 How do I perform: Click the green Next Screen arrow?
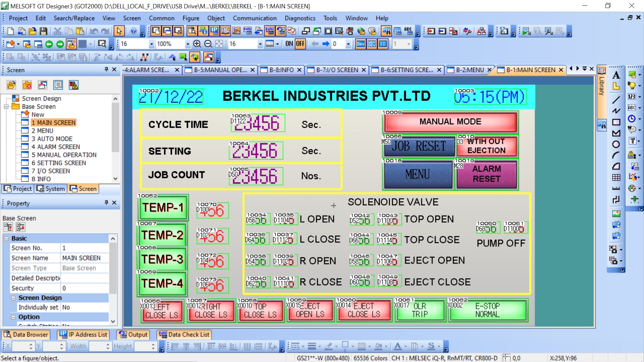pyautogui.click(x=60, y=44)
